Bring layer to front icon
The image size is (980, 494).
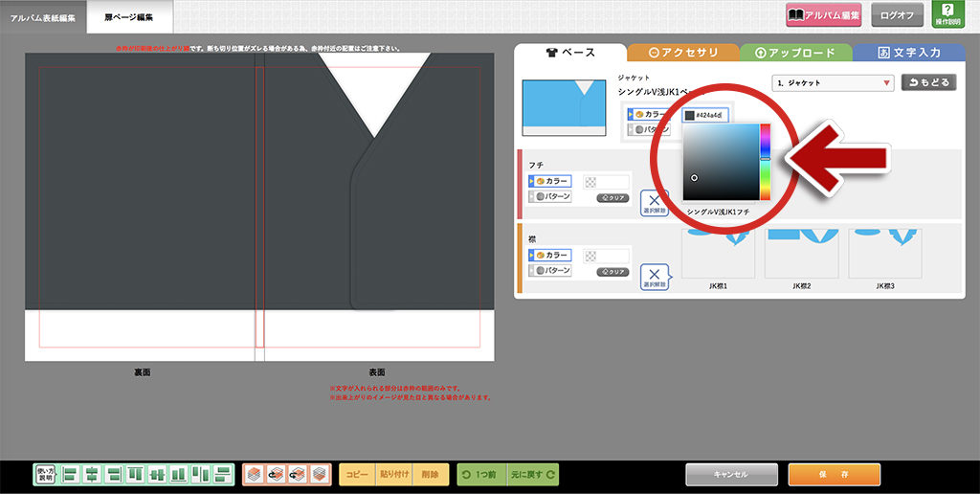pos(254,474)
